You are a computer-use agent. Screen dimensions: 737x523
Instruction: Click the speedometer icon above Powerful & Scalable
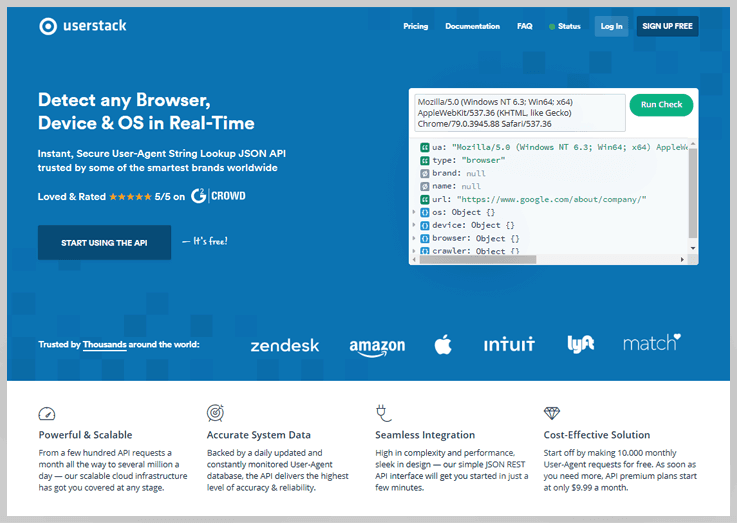point(47,413)
